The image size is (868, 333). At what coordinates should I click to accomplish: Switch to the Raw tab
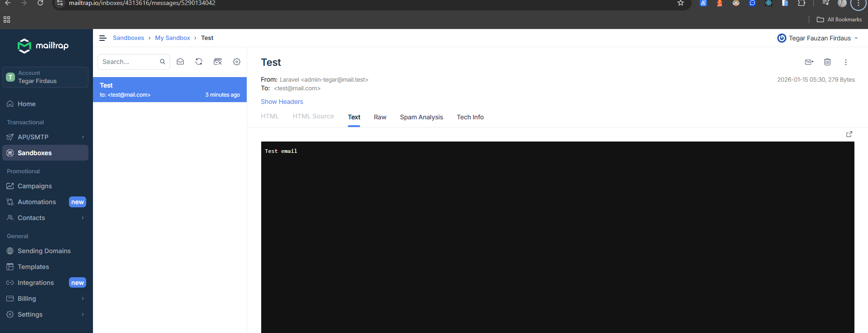point(380,117)
